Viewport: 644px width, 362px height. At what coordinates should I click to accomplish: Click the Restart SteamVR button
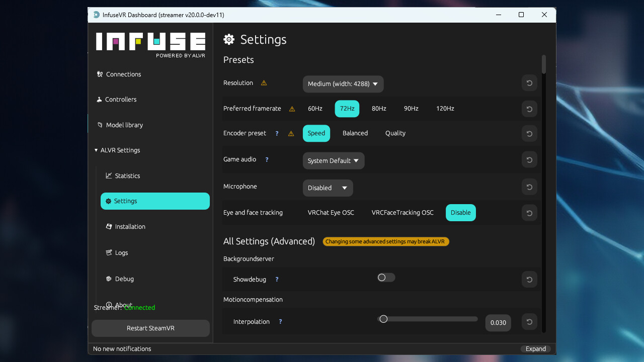point(150,328)
